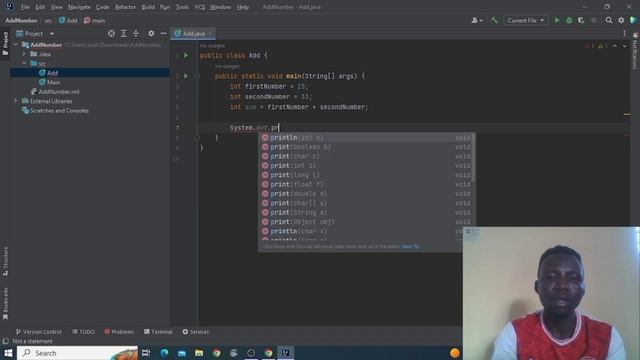Toggle the Project tool window side tab
The width and height of the screenshot is (640, 360).
point(5,43)
